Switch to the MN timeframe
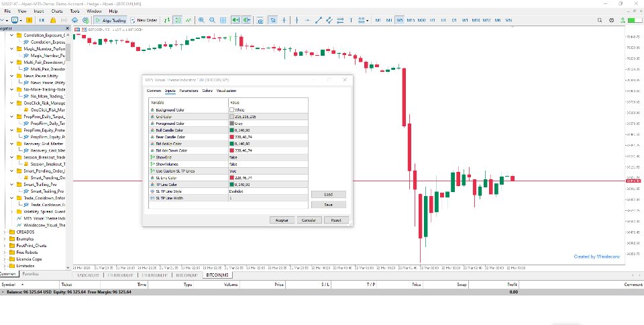This screenshot has height=325, width=644. point(508,20)
